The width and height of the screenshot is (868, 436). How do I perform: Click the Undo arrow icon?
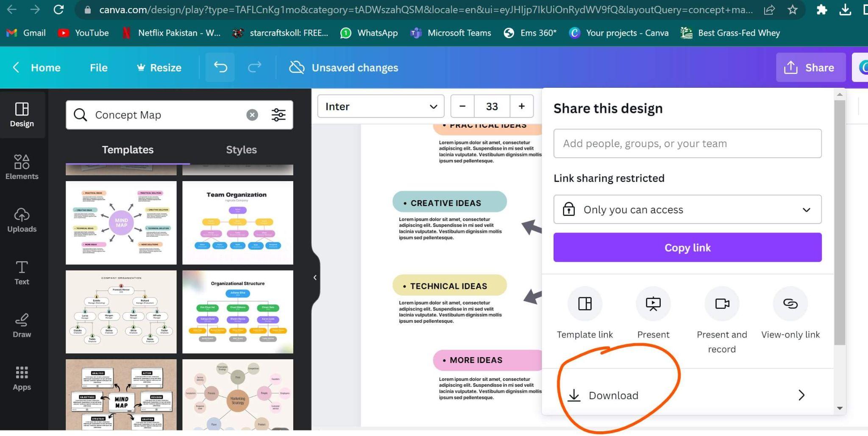[x=220, y=67]
